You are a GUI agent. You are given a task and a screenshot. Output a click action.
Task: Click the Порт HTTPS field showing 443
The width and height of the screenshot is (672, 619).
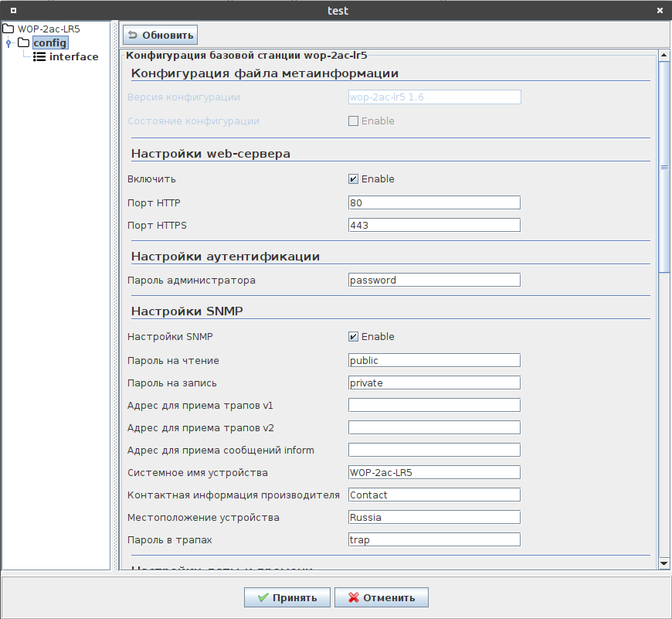[434, 226]
